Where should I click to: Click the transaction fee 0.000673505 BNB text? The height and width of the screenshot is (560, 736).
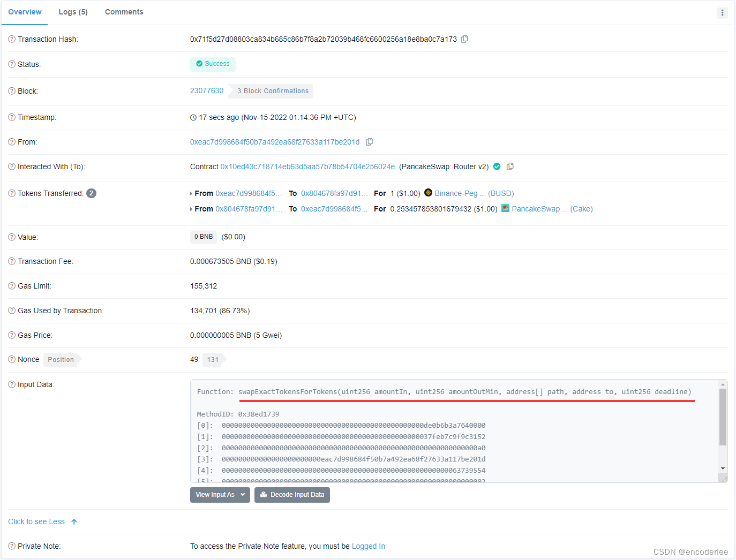point(234,261)
